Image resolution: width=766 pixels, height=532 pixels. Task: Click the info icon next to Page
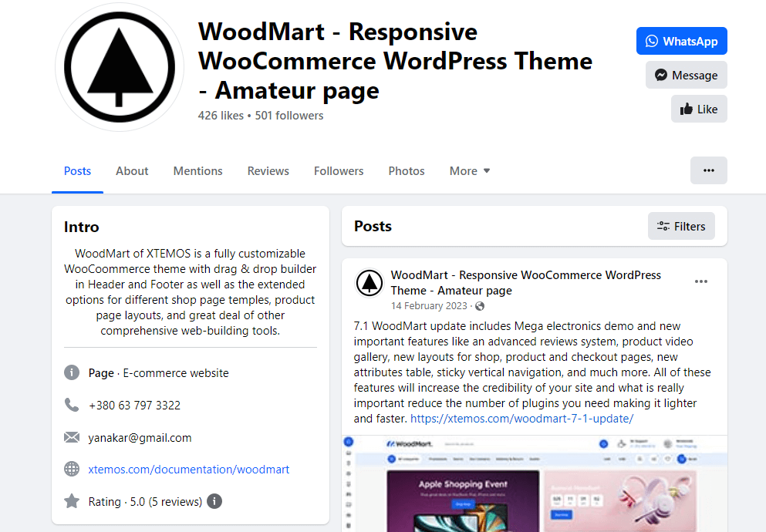coord(72,372)
